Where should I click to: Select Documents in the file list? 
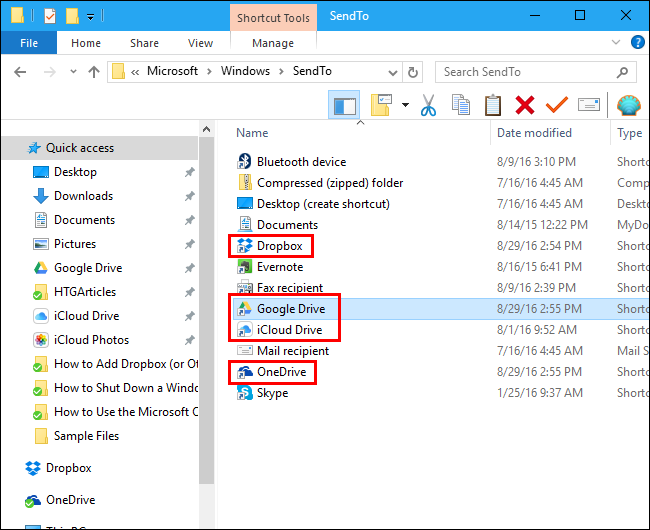[x=277, y=225]
